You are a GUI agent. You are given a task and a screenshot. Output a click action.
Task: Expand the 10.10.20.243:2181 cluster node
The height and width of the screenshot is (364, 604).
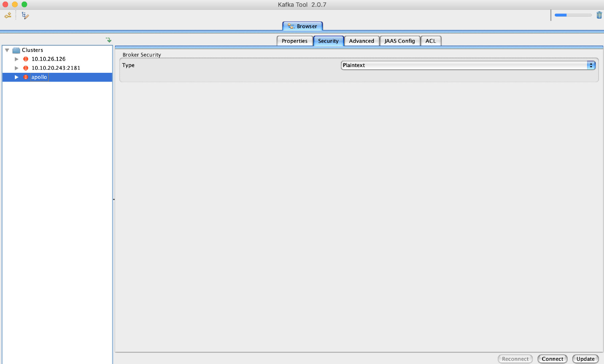point(17,68)
